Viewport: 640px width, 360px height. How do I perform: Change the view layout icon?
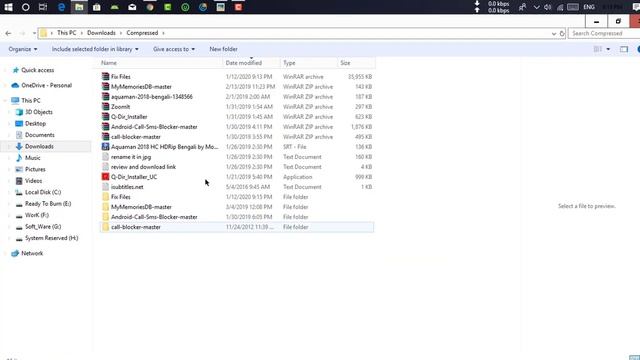pyautogui.click(x=598, y=49)
